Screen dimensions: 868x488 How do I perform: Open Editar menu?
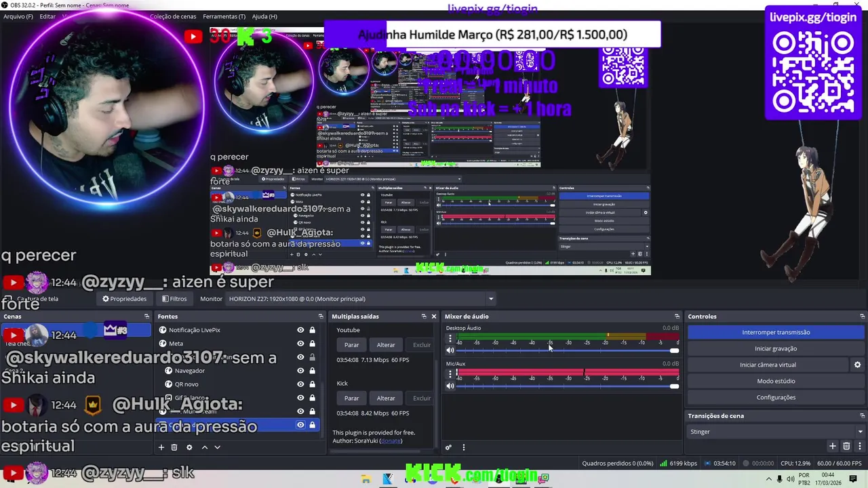click(x=47, y=16)
